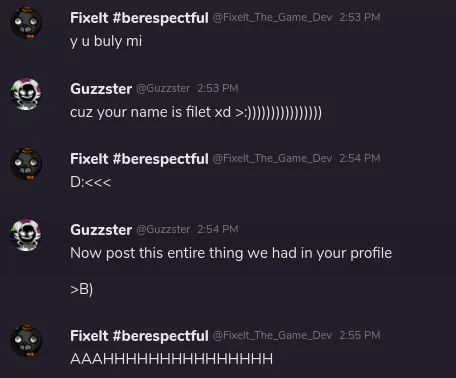Image resolution: width=456 pixels, height=378 pixels.
Task: Open @Guzzster handle above 'cuz your name' message
Action: pos(163,88)
